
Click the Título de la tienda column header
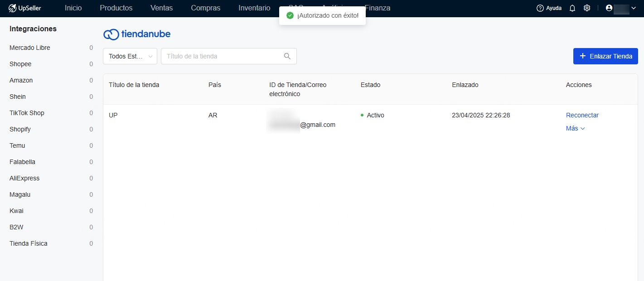(x=134, y=85)
